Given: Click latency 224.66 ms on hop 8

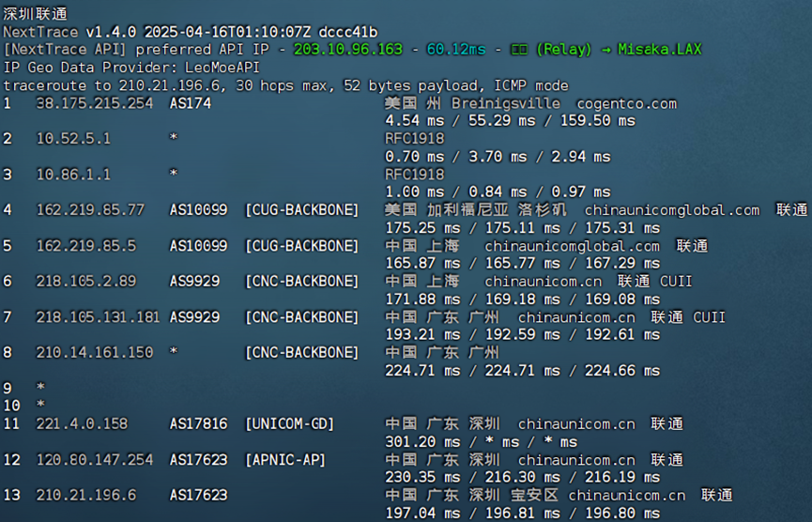Looking at the screenshot, I should (x=622, y=371).
